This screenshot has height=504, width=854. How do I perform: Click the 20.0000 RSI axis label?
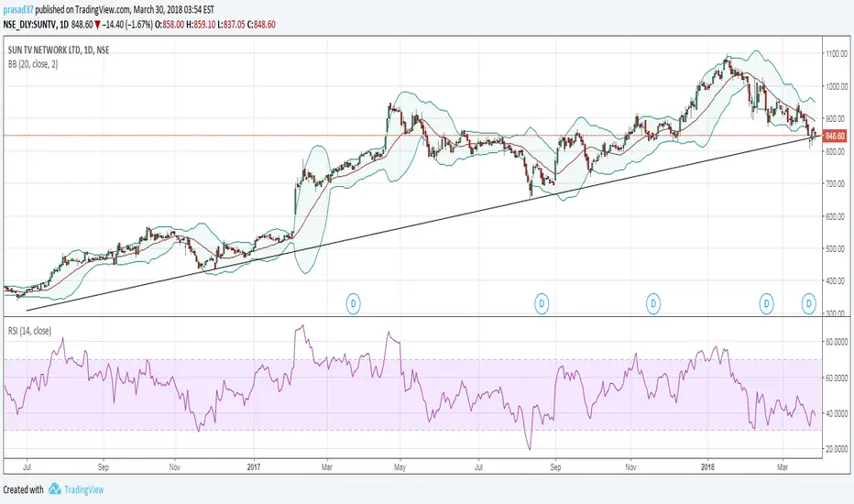(838, 449)
